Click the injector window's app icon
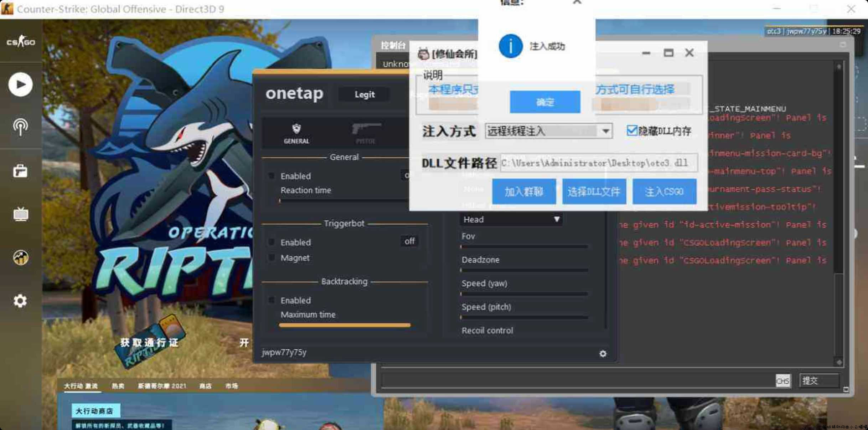 point(423,54)
